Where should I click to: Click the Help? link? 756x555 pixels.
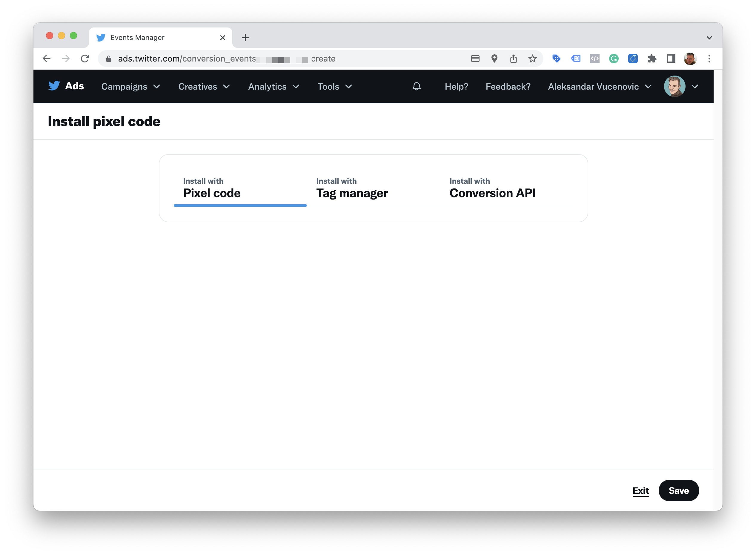456,86
